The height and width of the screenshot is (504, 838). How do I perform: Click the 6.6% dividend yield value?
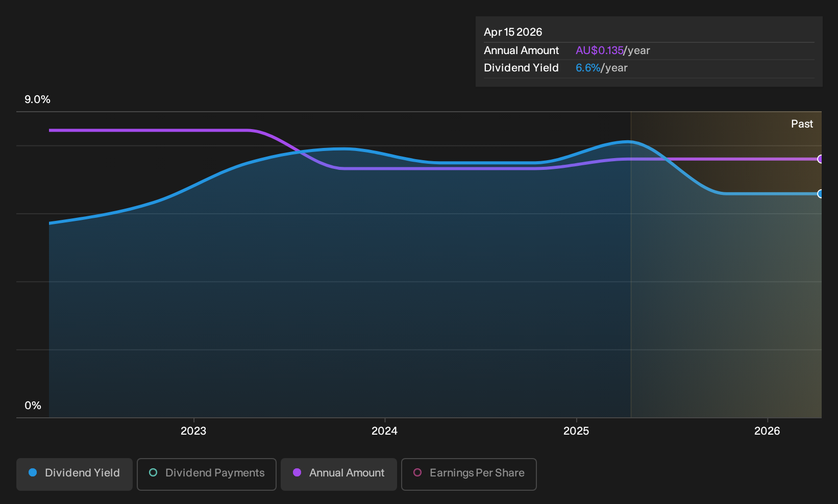[588, 68]
